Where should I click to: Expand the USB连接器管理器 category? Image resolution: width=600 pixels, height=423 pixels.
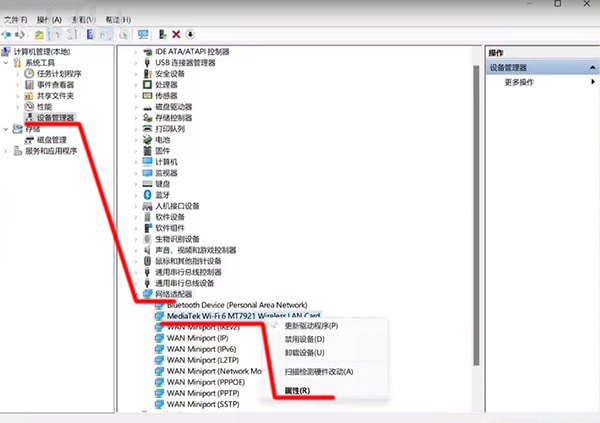(136, 62)
